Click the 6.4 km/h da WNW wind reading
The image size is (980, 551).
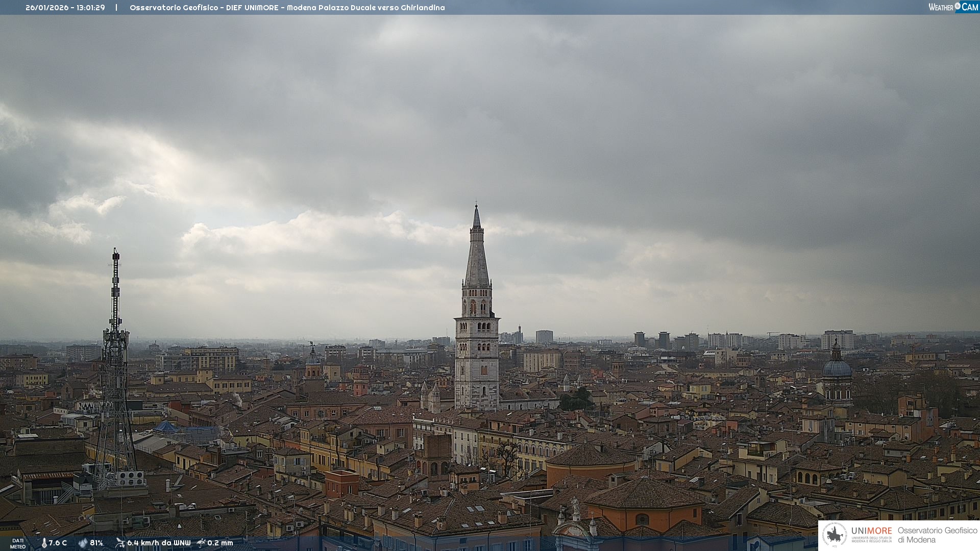point(159,543)
